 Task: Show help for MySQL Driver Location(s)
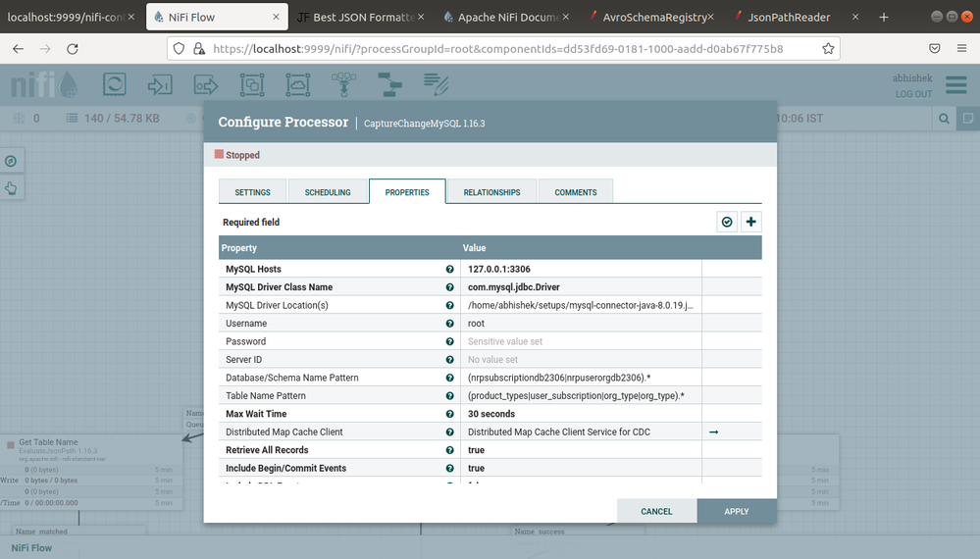click(449, 305)
